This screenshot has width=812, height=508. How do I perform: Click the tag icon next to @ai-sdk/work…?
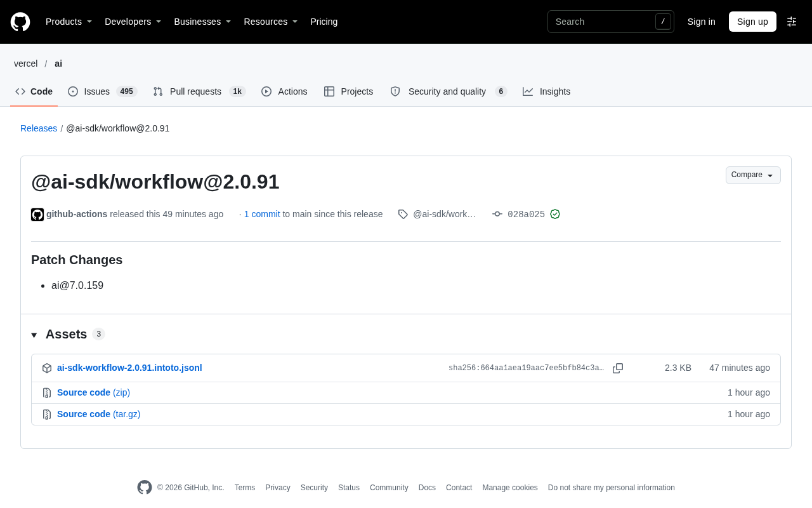coord(403,214)
